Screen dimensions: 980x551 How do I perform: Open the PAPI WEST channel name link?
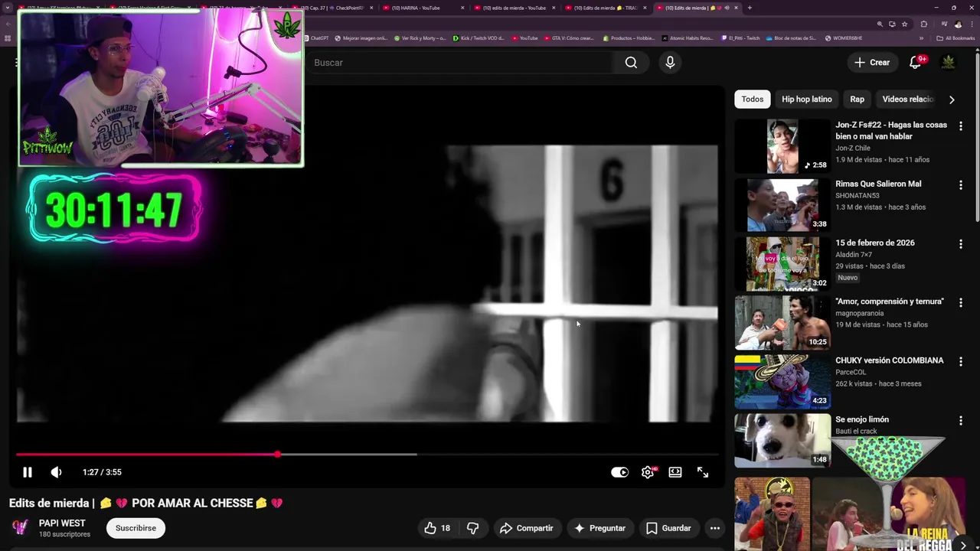coord(62,523)
